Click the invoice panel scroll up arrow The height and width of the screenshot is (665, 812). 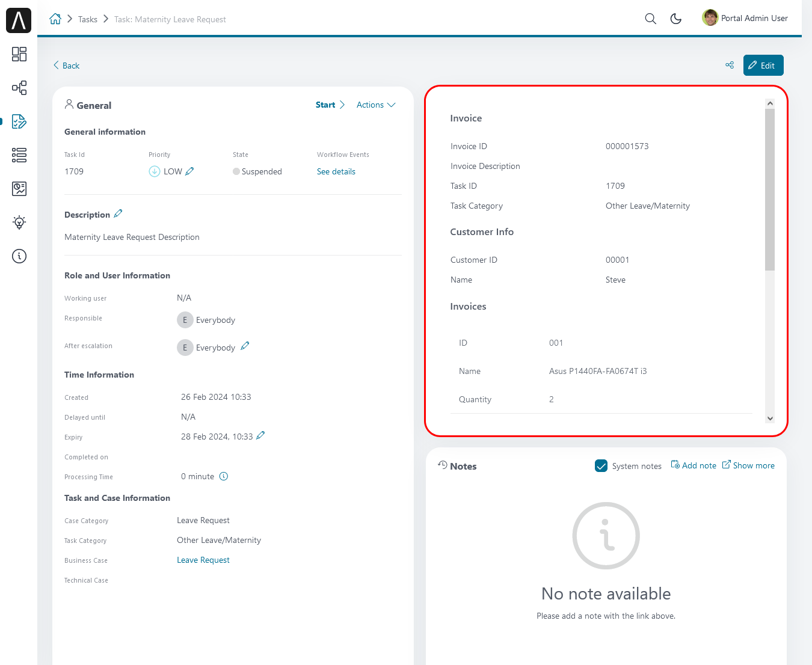click(x=770, y=103)
